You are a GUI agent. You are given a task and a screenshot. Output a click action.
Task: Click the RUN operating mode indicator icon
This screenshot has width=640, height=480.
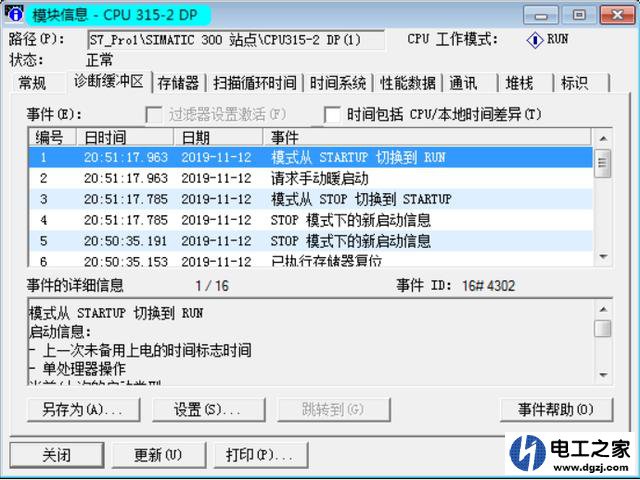click(534, 40)
